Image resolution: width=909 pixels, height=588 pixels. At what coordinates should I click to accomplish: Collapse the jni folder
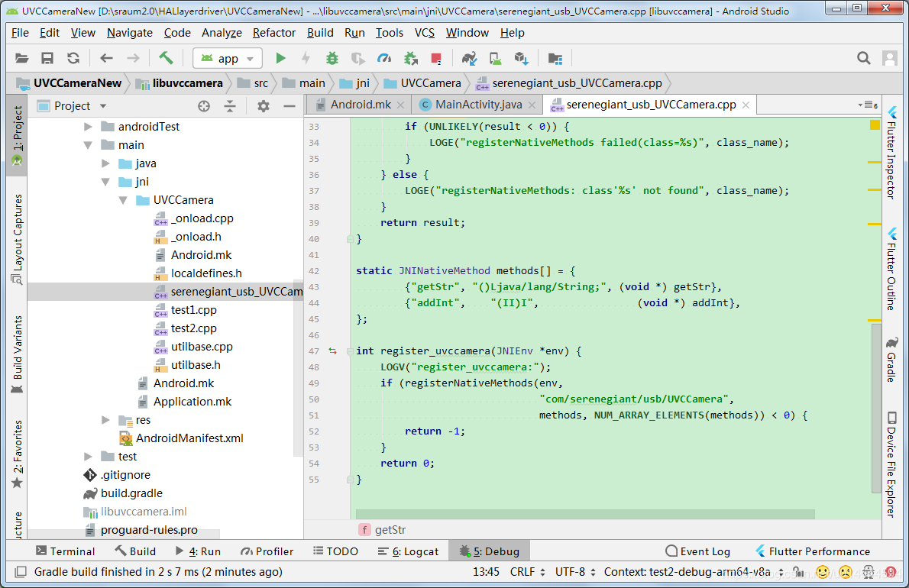105,182
